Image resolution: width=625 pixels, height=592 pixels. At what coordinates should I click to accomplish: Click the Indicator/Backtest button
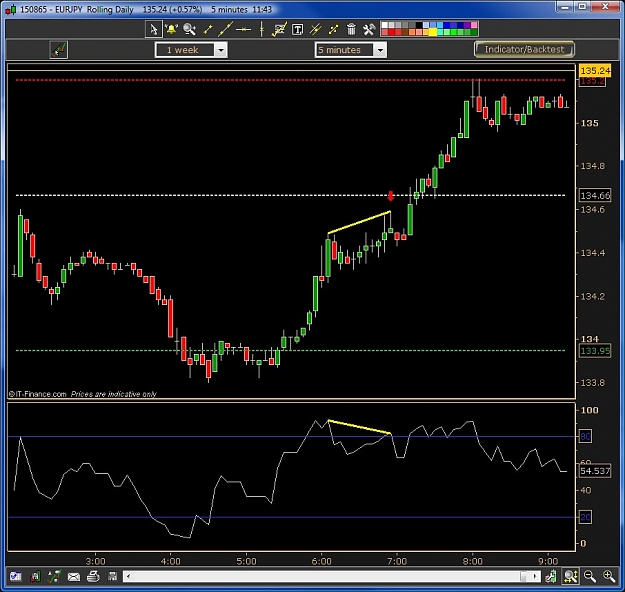point(524,49)
